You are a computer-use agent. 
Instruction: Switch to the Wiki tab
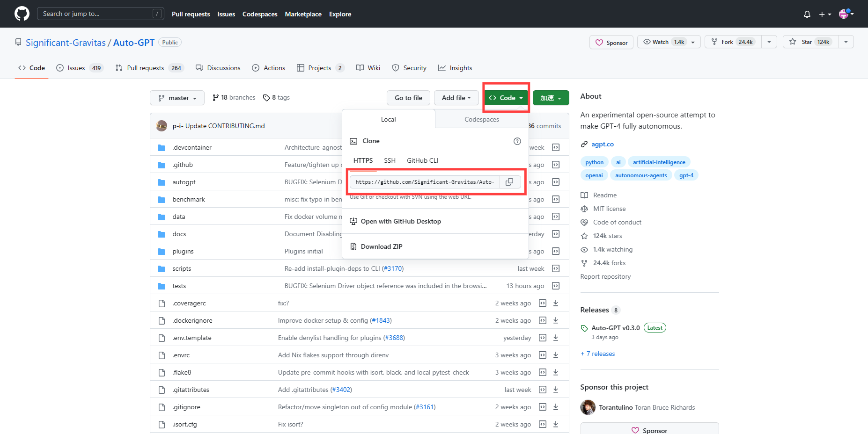point(368,68)
